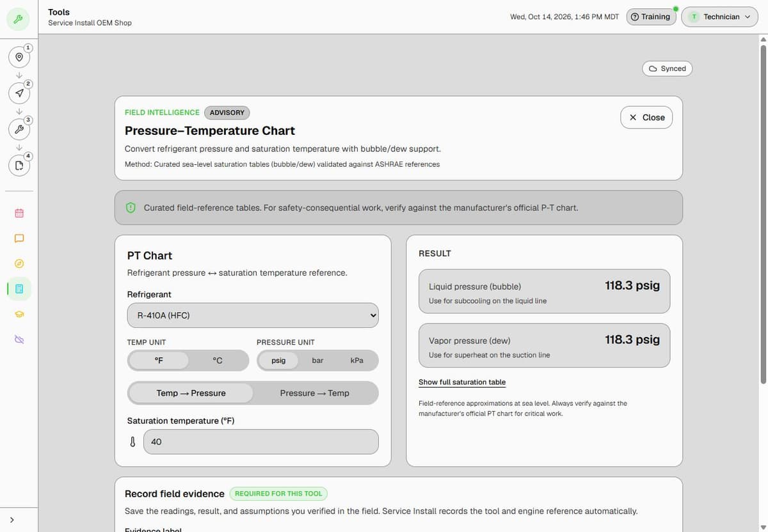
Task: Switch pressure unit to psig
Action: coord(278,361)
